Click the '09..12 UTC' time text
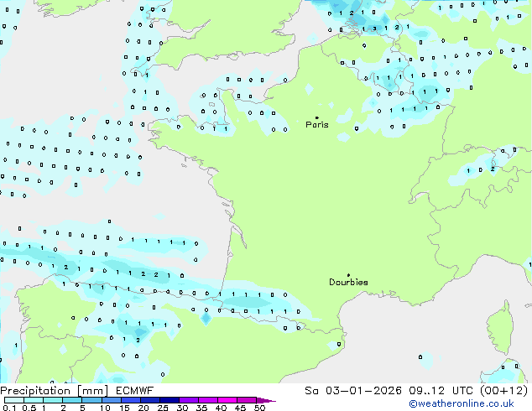Image resolution: width=532 pixels, height=411 pixels. (x=441, y=391)
